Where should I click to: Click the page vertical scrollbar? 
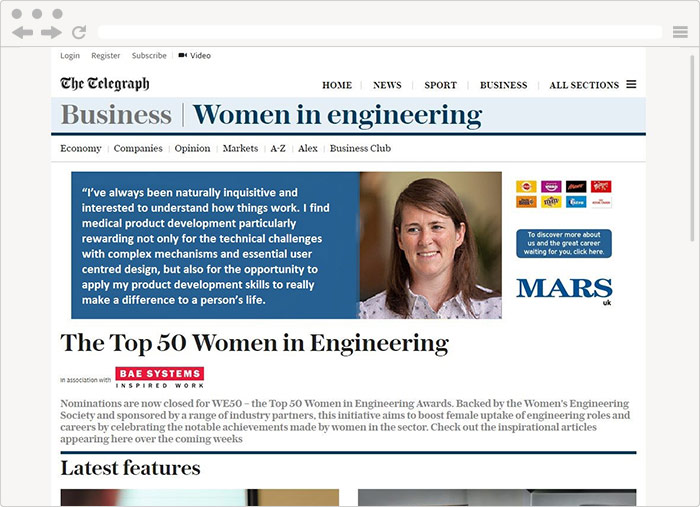coord(692,147)
